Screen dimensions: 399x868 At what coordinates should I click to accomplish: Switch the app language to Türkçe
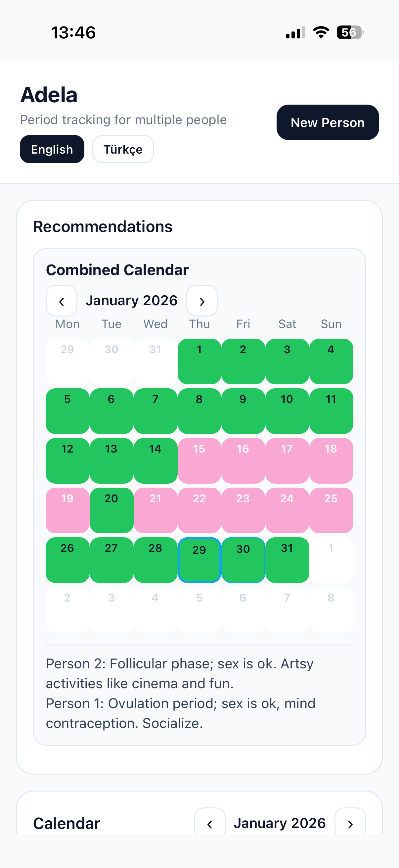click(x=123, y=149)
